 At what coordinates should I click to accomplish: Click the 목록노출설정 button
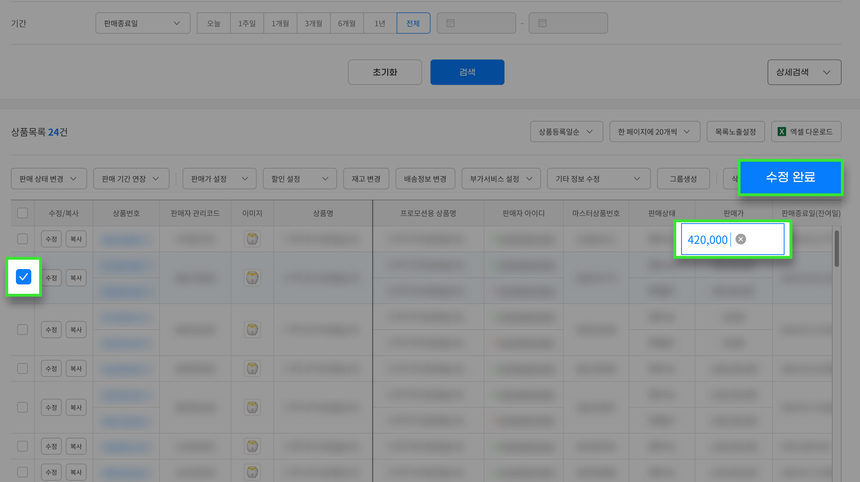(x=735, y=132)
